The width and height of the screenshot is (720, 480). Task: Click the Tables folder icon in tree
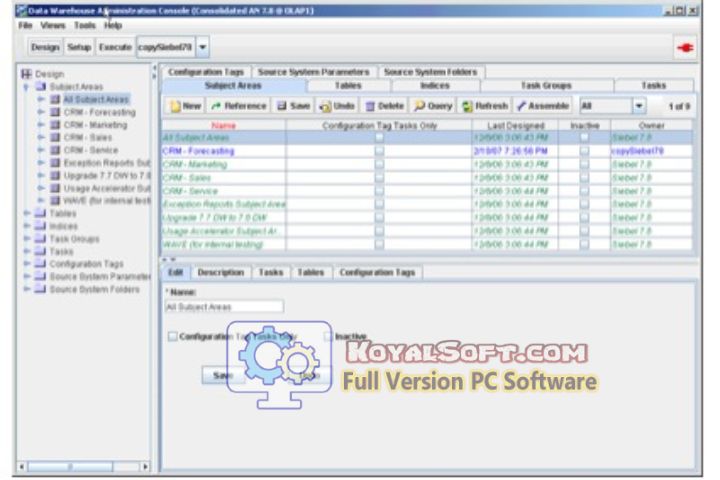point(40,213)
